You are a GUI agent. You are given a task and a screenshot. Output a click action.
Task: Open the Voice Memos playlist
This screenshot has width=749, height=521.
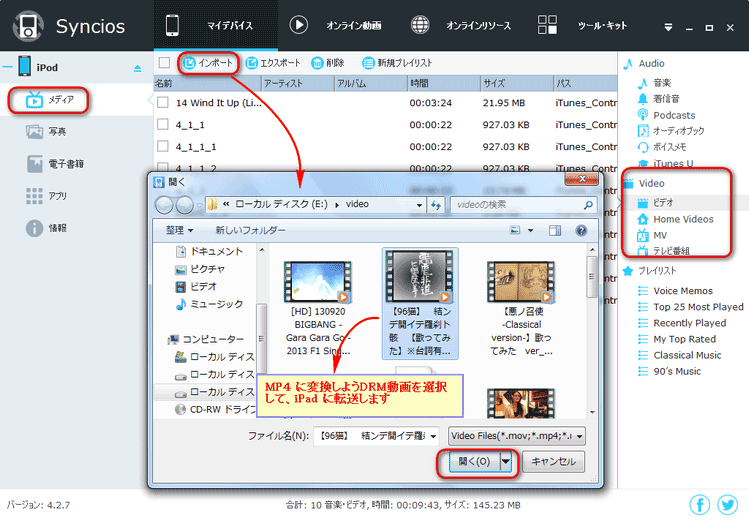click(675, 291)
